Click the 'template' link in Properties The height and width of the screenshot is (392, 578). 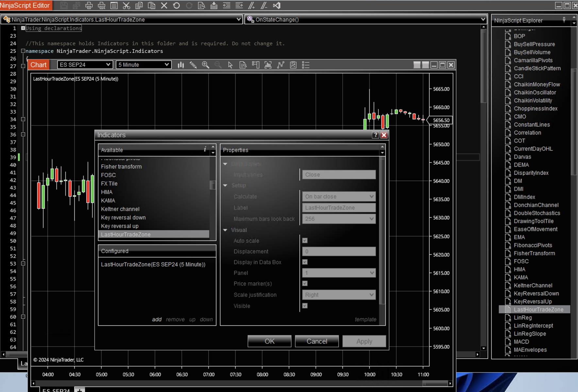[366, 319]
